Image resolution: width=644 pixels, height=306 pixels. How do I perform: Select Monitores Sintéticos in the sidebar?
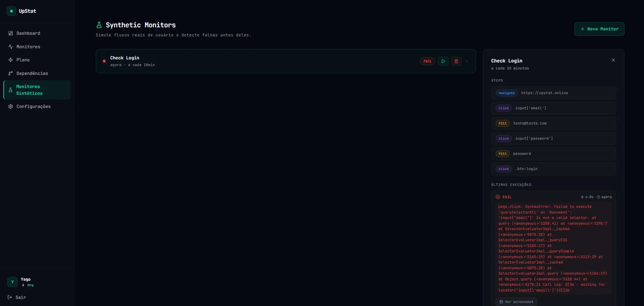click(37, 90)
